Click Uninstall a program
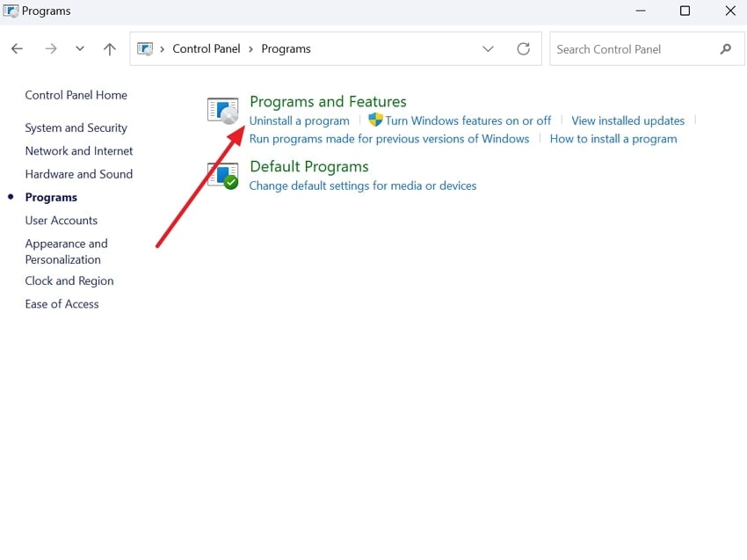 click(299, 120)
